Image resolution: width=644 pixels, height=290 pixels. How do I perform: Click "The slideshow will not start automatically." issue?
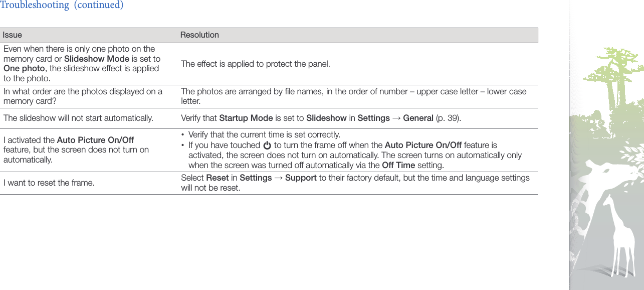(x=78, y=118)
